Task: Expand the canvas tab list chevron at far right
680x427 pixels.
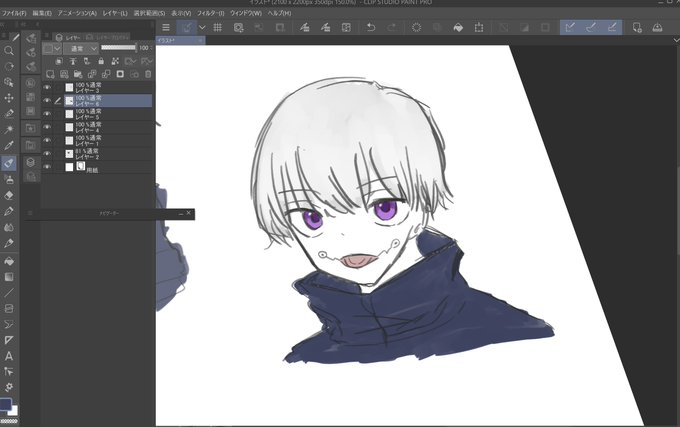Action: [x=676, y=40]
